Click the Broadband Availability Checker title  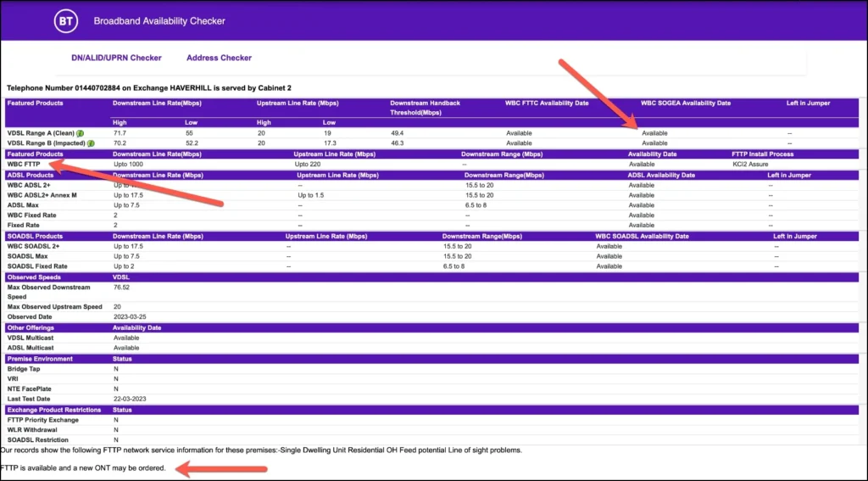159,21
